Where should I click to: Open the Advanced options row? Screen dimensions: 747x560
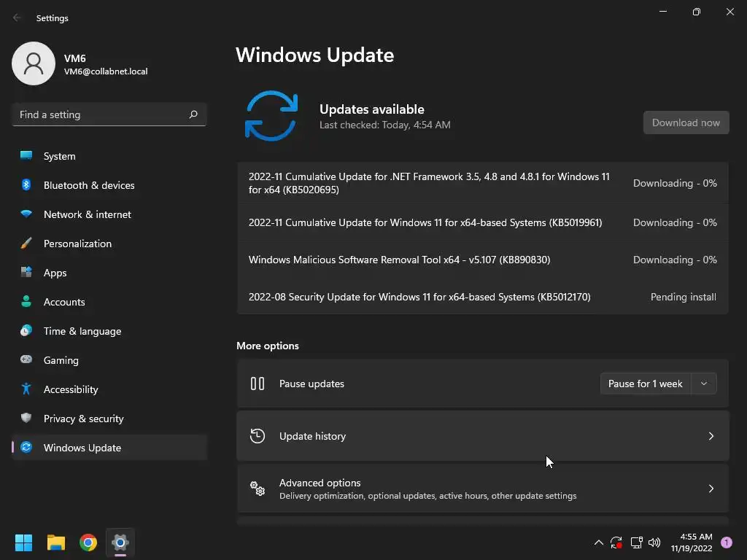point(483,488)
